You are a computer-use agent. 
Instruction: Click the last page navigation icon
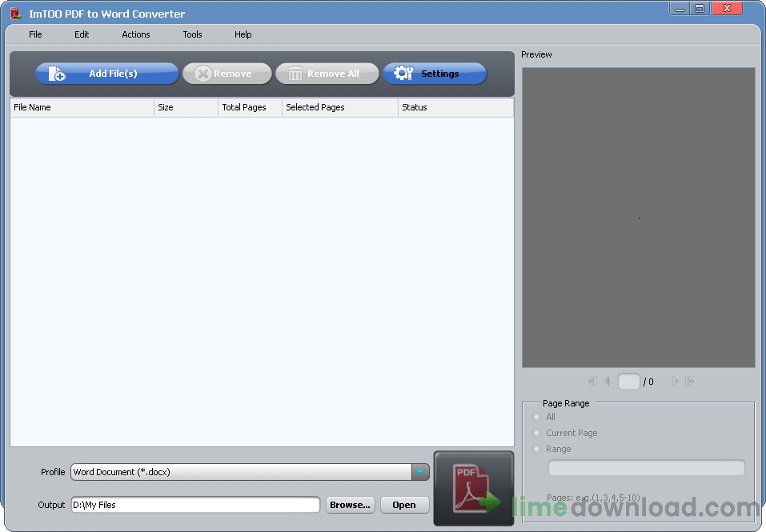[688, 382]
